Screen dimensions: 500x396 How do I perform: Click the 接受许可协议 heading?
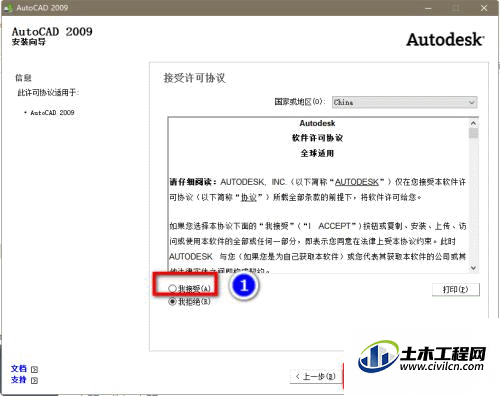194,78
